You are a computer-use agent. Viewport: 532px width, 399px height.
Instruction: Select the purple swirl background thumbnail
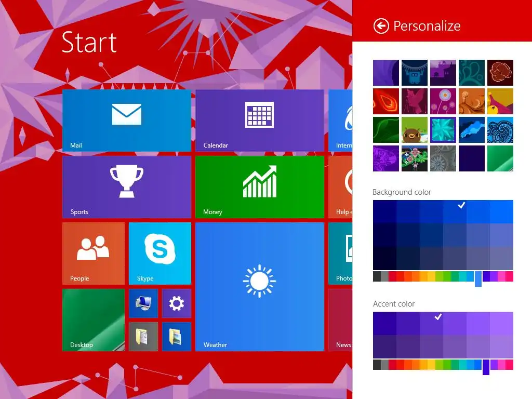tap(386, 73)
